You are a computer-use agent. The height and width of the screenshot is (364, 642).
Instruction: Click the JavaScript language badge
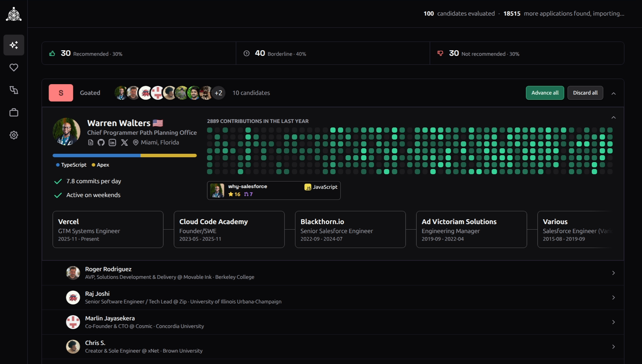click(321, 187)
